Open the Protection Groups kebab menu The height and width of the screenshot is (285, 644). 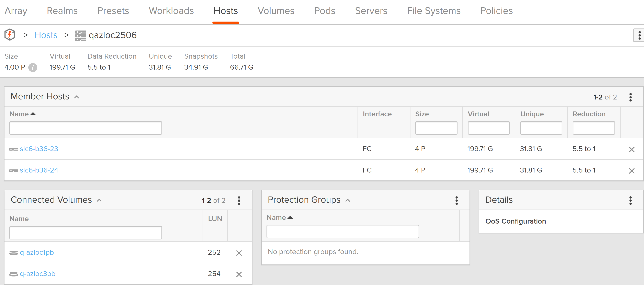(457, 200)
